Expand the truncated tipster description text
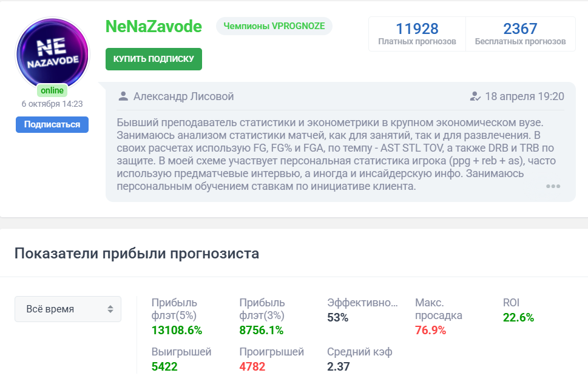588x387 pixels. [553, 186]
